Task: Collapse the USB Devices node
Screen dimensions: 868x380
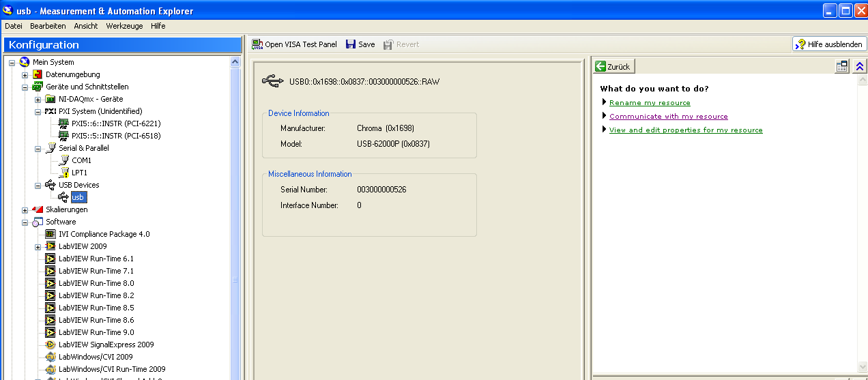Action: (38, 185)
